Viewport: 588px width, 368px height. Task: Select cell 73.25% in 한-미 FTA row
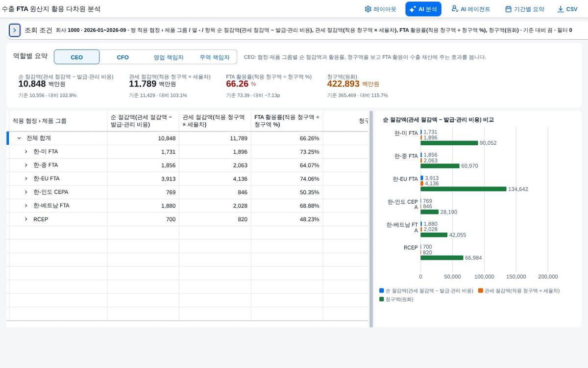click(287, 152)
